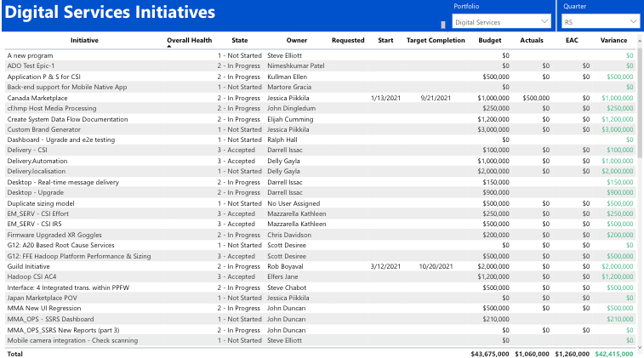Select the 'A new program' initiative row
Image resolution: width=644 pixels, height=358 pixels.
coord(321,55)
